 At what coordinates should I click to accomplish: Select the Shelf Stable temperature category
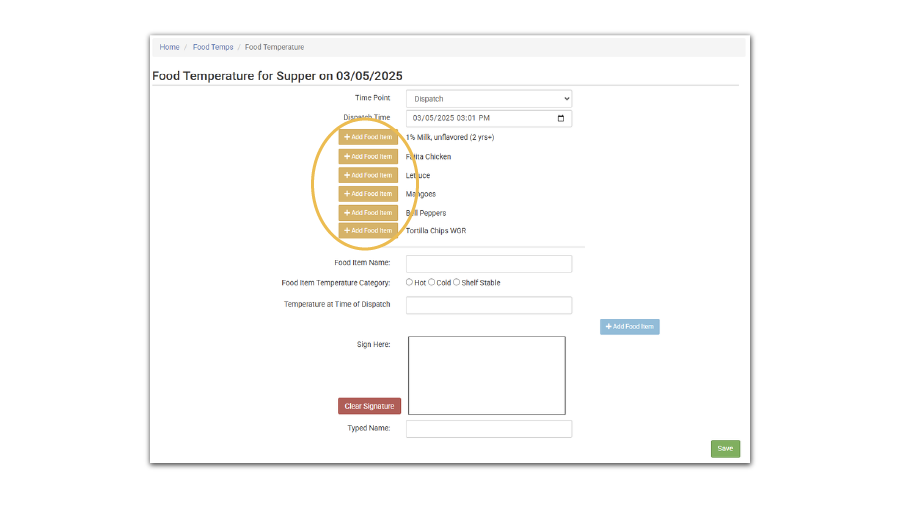[457, 282]
